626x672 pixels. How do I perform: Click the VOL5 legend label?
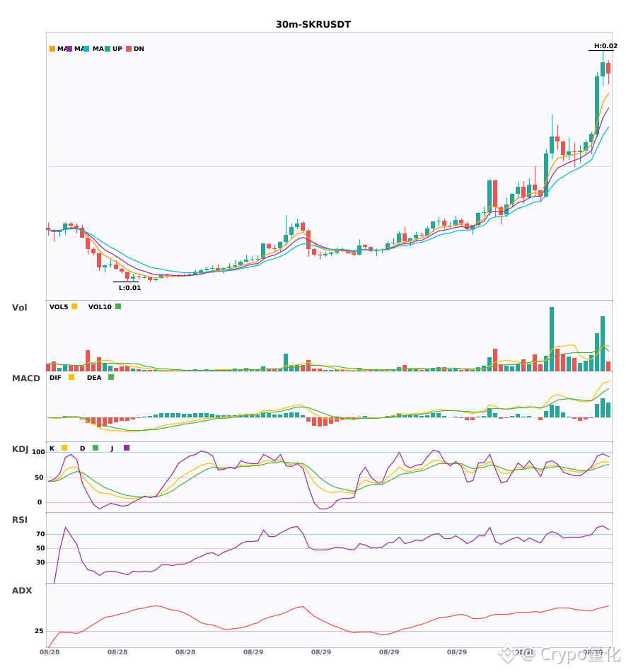59,307
